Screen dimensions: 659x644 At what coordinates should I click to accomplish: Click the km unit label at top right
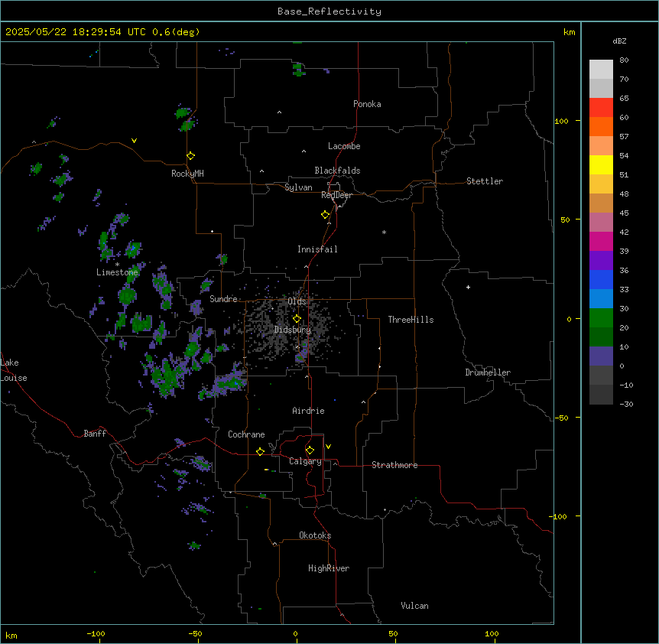pyautogui.click(x=570, y=32)
